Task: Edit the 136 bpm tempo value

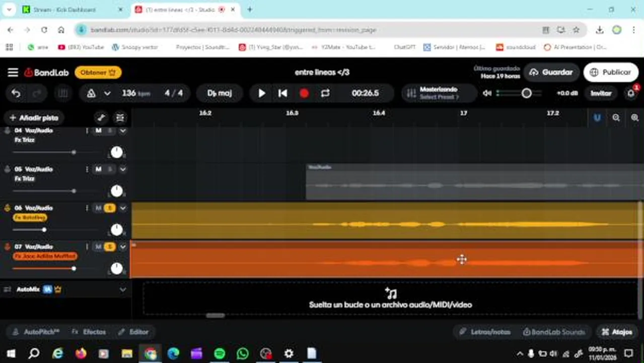Action: (136, 93)
